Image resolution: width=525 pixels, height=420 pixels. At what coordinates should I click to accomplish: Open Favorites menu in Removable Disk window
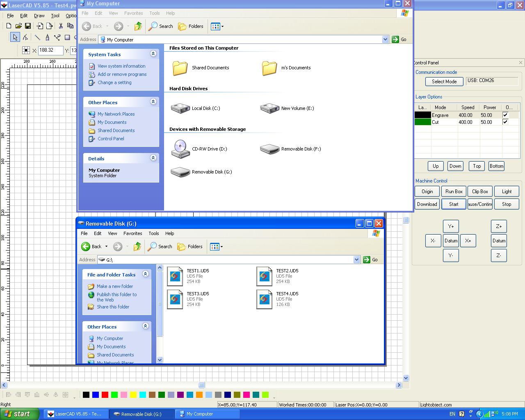coord(133,233)
